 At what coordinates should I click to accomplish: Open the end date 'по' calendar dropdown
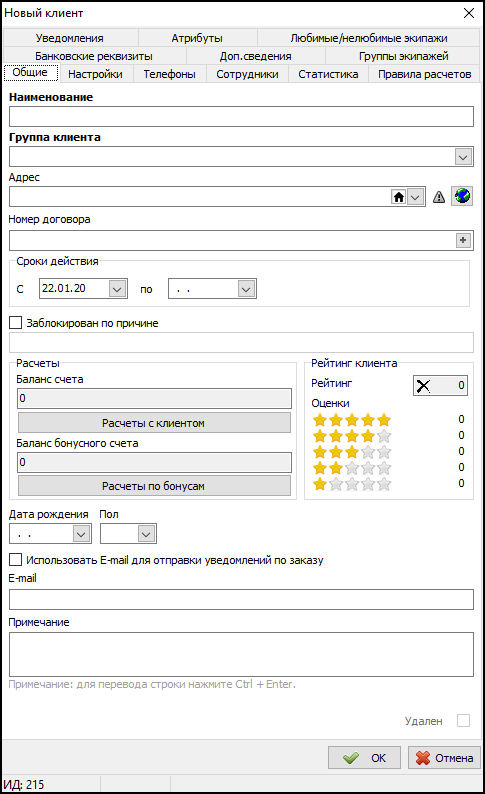coord(247,289)
